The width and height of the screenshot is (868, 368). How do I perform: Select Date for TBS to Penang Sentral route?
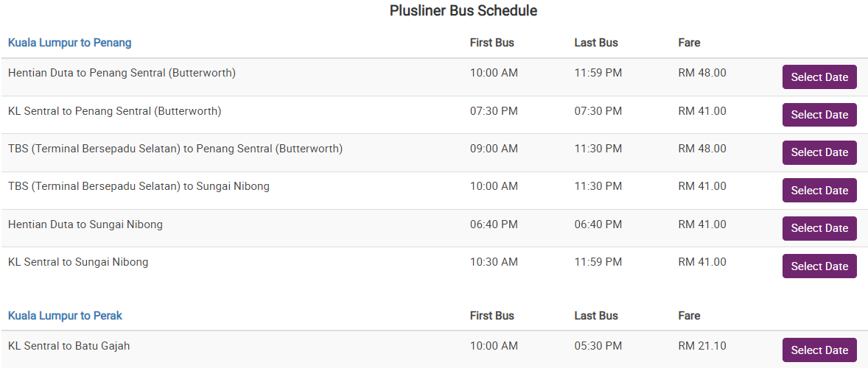point(819,152)
